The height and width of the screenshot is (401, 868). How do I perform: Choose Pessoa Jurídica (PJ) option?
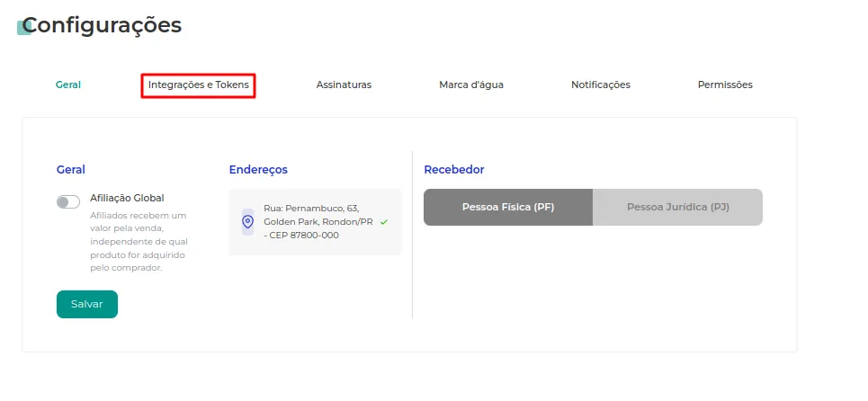(x=677, y=207)
